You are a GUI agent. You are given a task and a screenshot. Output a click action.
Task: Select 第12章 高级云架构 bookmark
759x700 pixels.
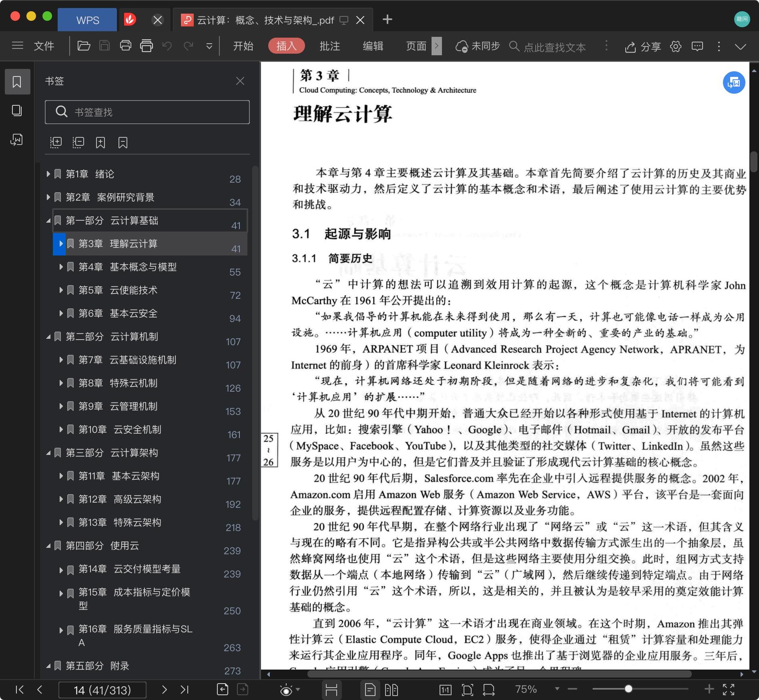coord(120,499)
